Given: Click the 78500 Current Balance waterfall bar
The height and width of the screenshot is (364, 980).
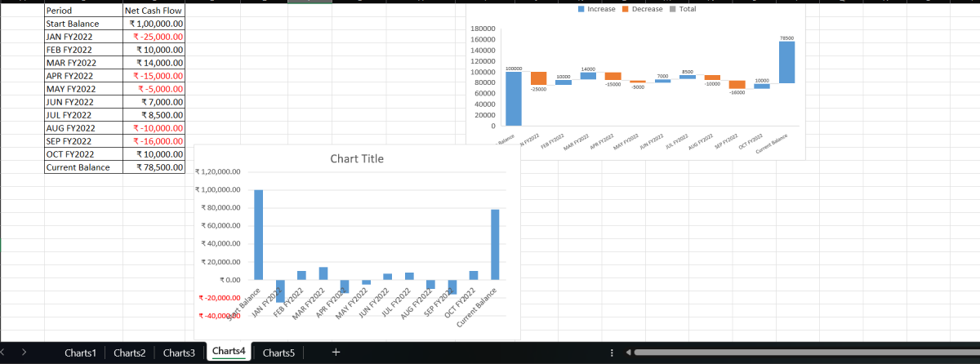Looking at the screenshot, I should pos(786,62).
